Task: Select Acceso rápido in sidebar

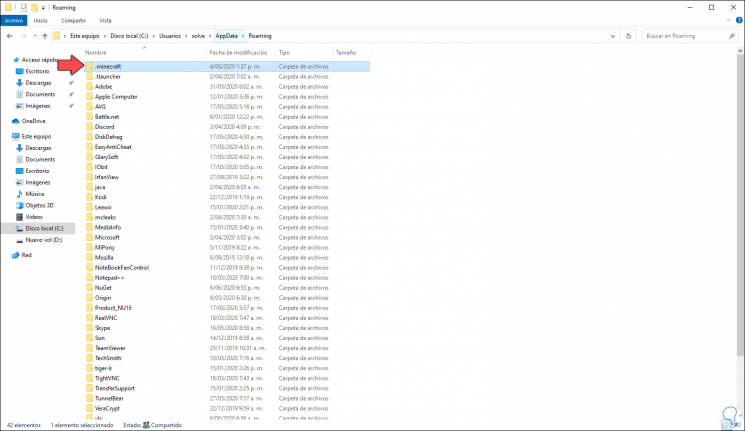Action: tap(39, 60)
